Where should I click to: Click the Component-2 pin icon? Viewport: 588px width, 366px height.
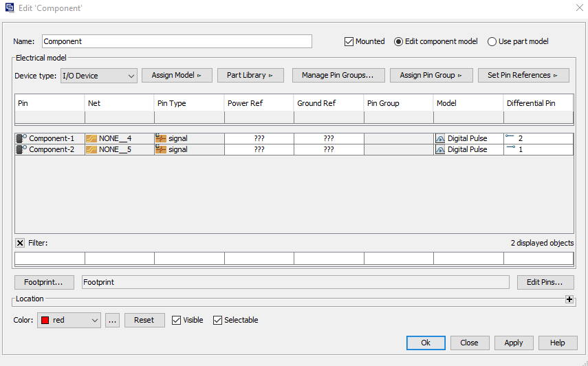[21, 149]
